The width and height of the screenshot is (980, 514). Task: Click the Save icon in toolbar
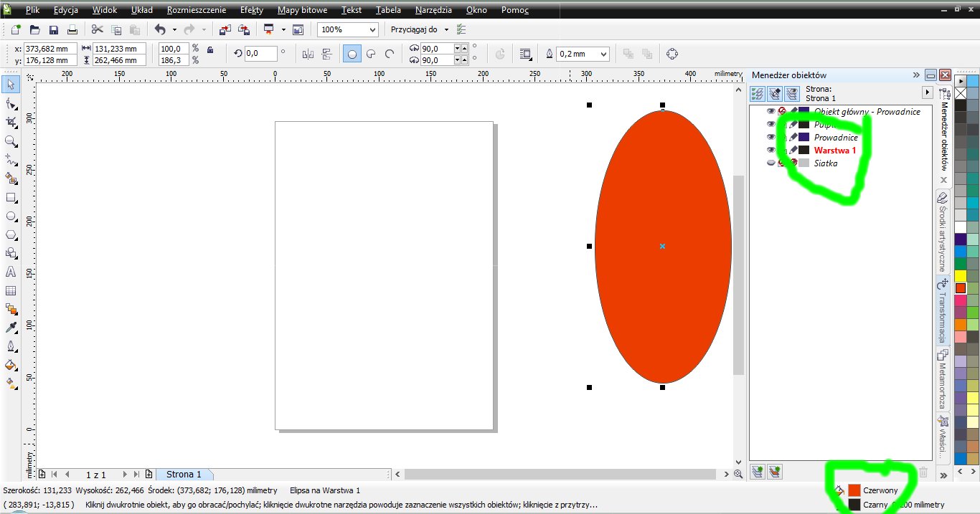click(x=53, y=29)
